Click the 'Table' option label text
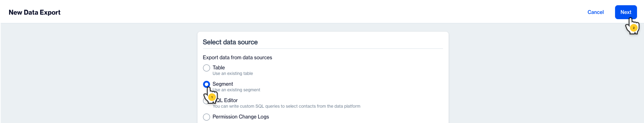 pyautogui.click(x=219, y=68)
